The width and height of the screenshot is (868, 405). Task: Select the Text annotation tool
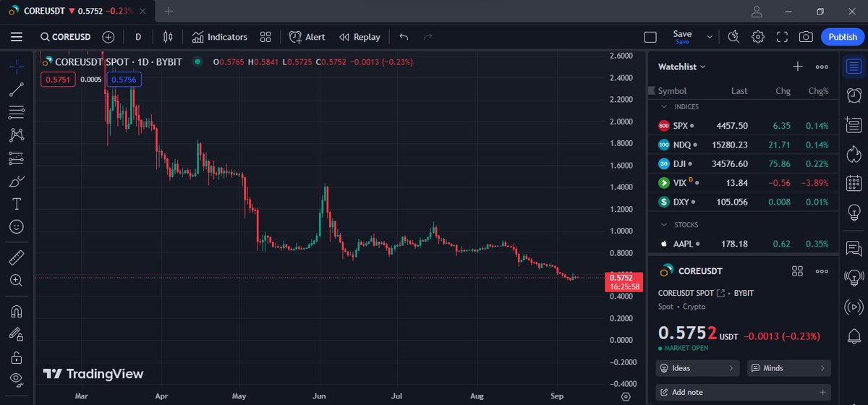click(x=17, y=204)
